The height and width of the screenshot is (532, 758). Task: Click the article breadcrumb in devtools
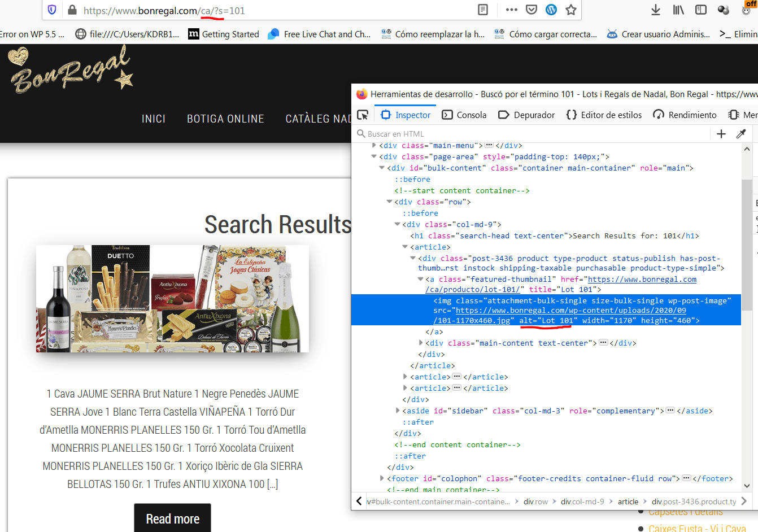click(x=628, y=502)
